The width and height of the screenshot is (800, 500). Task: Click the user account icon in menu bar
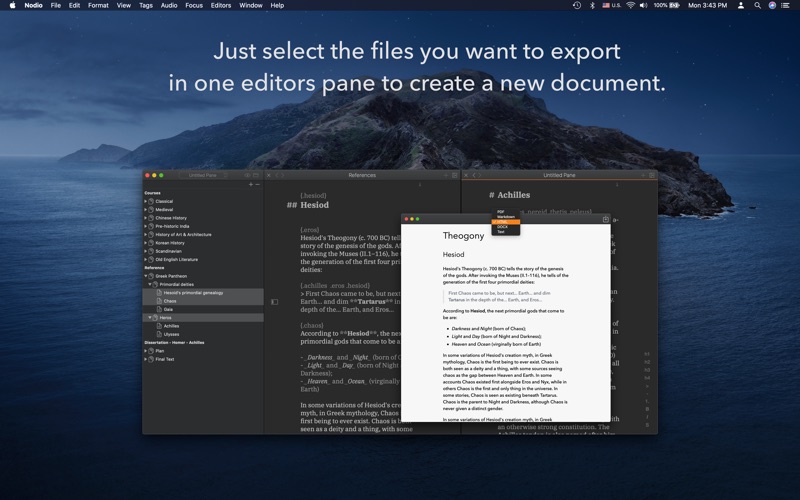click(741, 5)
